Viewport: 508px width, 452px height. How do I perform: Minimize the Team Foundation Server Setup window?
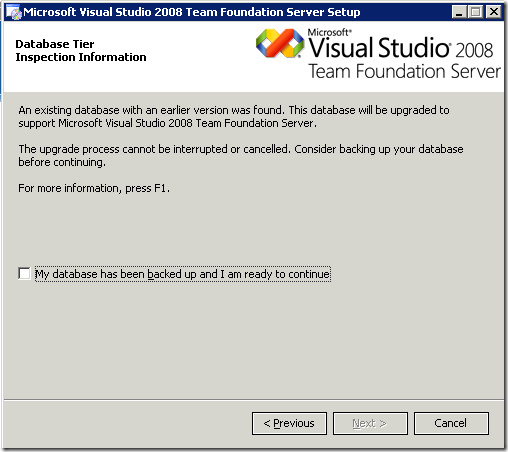pos(459,12)
